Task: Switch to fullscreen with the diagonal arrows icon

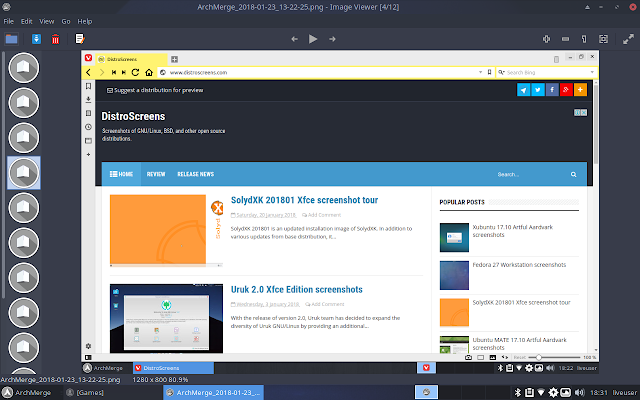Action: tap(628, 39)
